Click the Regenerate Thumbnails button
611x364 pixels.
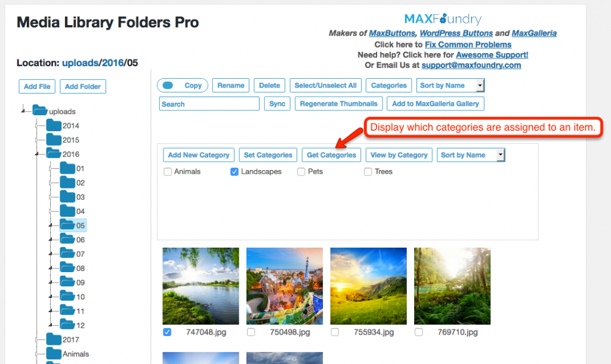(339, 104)
